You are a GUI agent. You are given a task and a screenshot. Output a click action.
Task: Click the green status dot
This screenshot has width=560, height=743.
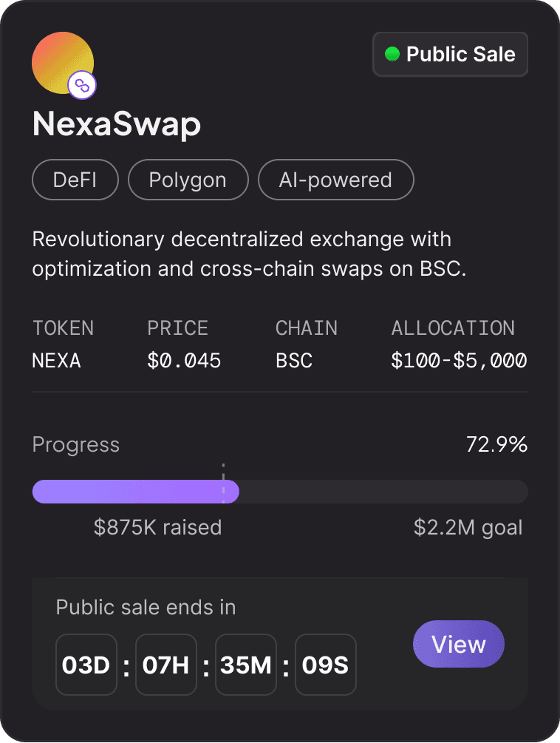(x=392, y=54)
